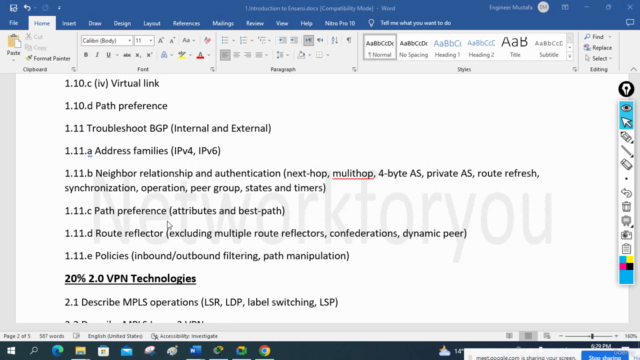Open the Select dropdown in Editing
640x360 pixels.
(x=598, y=58)
